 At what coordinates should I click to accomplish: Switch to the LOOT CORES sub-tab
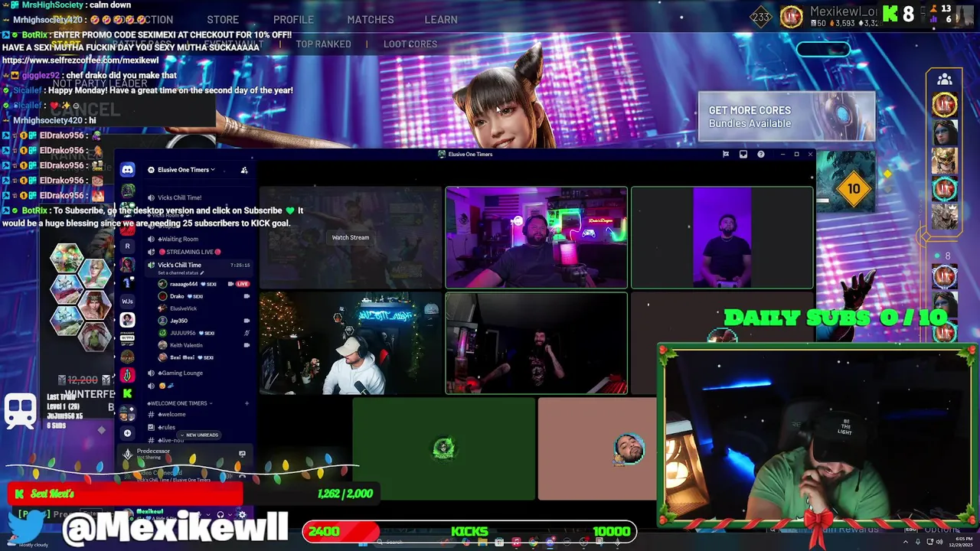pos(410,44)
